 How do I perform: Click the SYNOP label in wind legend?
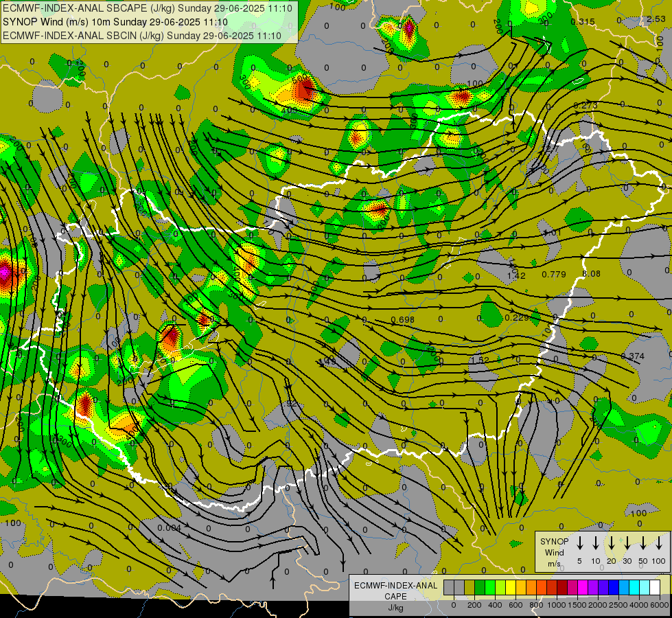click(x=554, y=542)
